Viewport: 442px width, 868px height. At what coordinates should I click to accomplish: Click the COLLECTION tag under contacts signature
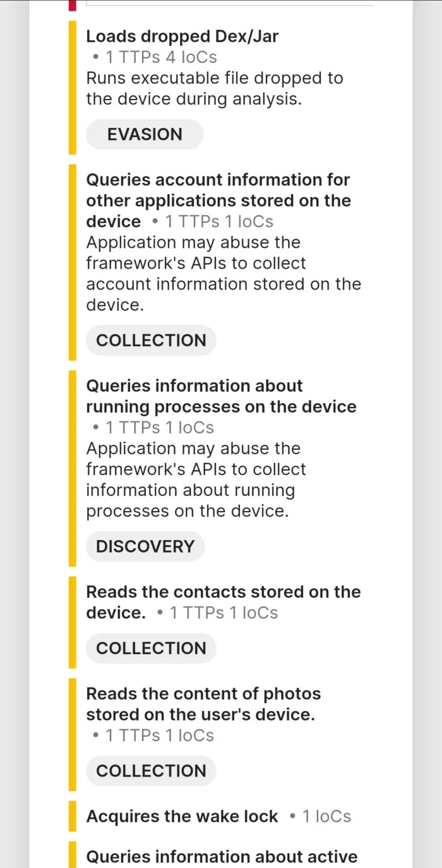(x=151, y=648)
